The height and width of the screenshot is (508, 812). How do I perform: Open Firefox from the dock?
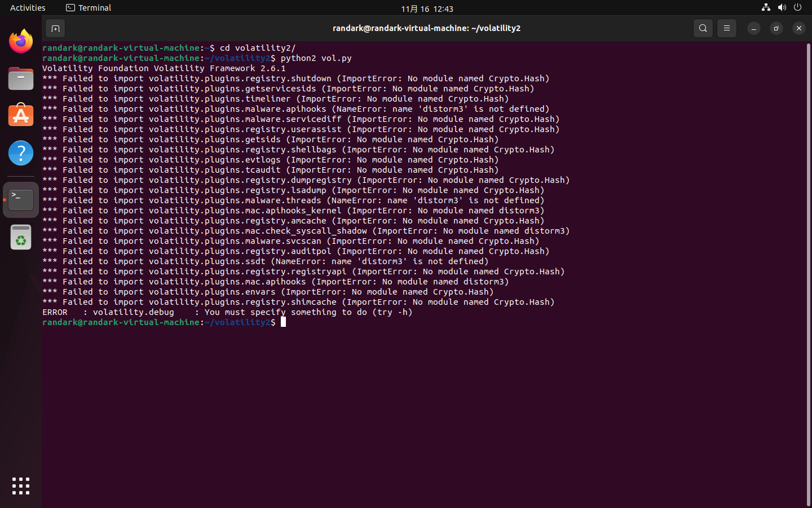pyautogui.click(x=21, y=41)
